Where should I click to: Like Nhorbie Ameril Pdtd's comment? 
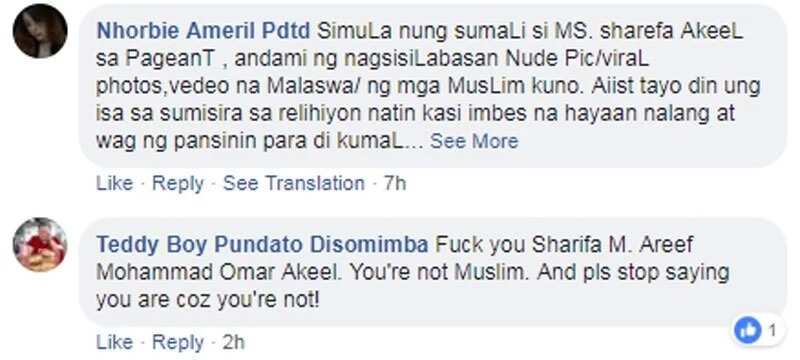[115, 183]
